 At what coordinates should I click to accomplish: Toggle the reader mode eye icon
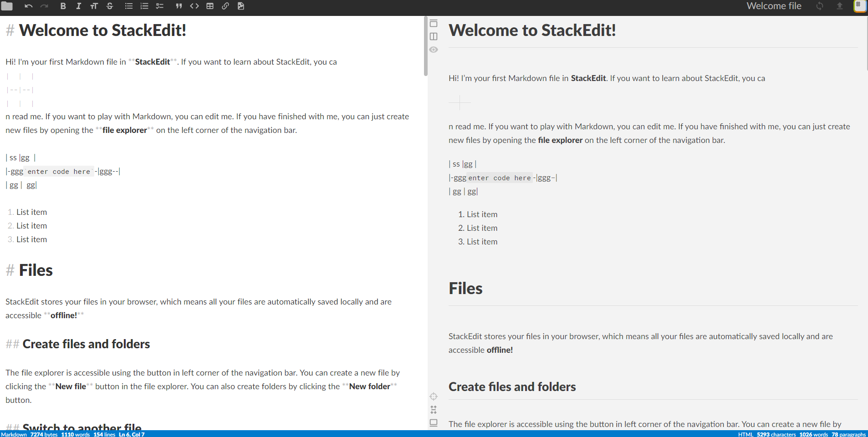[433, 49]
